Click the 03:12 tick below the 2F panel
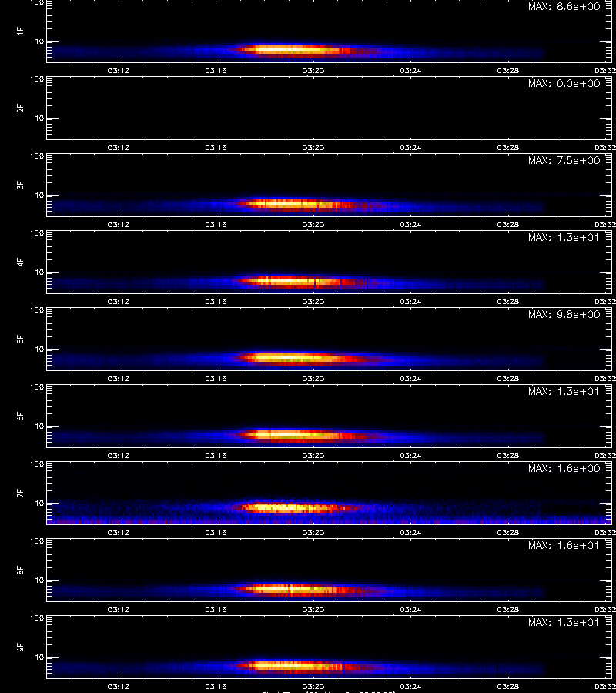Image resolution: width=616 pixels, height=693 pixels. click(119, 147)
